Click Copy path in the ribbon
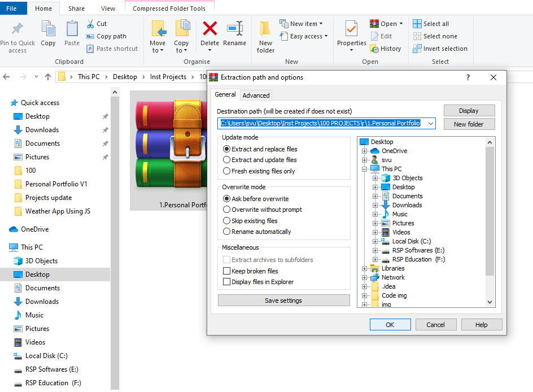 pyautogui.click(x=106, y=36)
